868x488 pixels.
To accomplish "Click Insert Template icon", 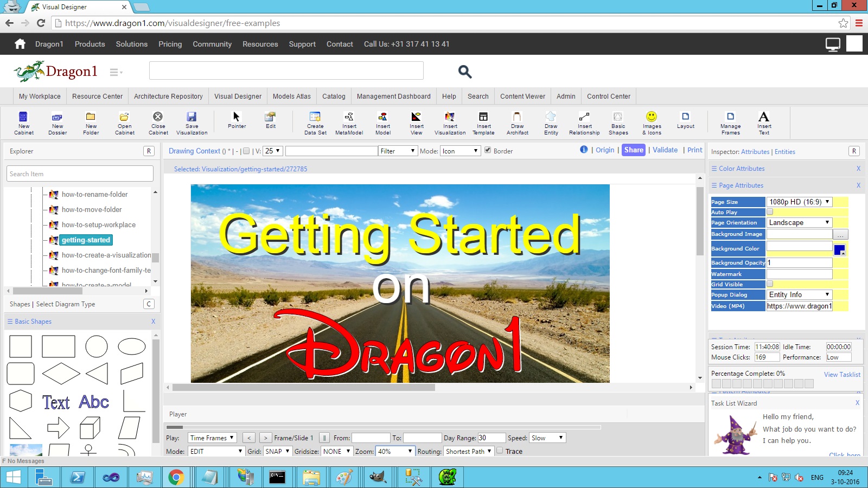I will (x=483, y=123).
